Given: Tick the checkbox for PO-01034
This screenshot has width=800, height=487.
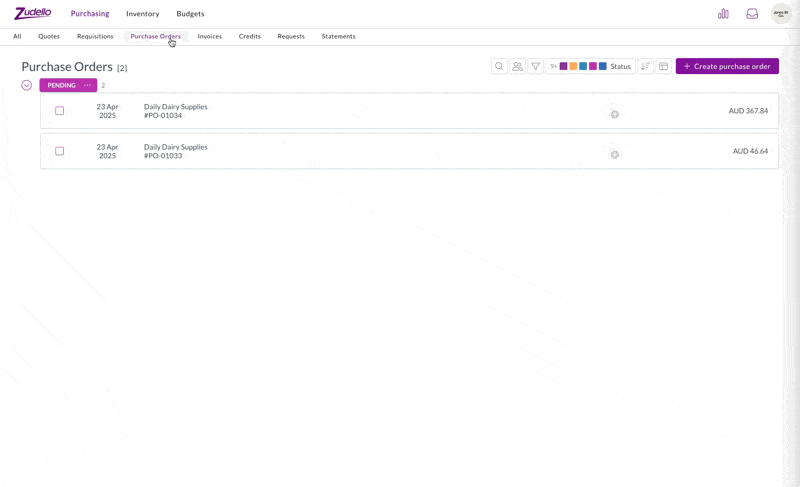Looking at the screenshot, I should tap(60, 111).
